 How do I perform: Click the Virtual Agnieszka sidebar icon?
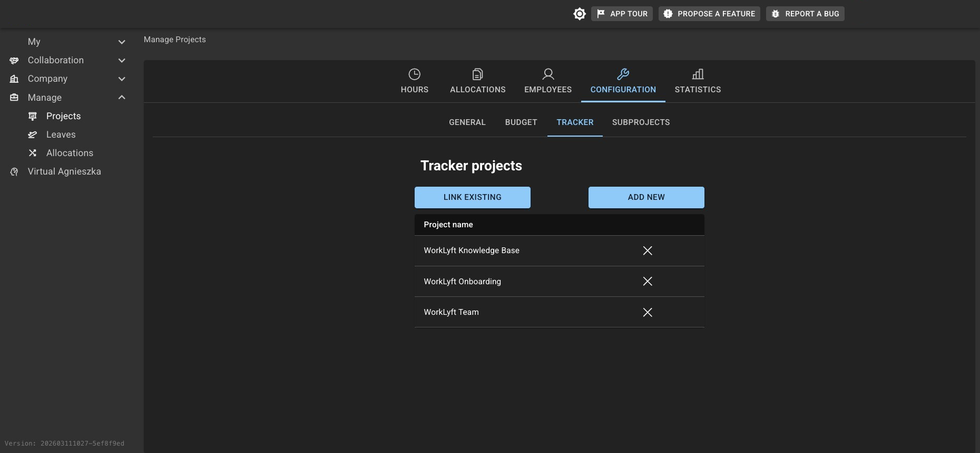pos(14,171)
